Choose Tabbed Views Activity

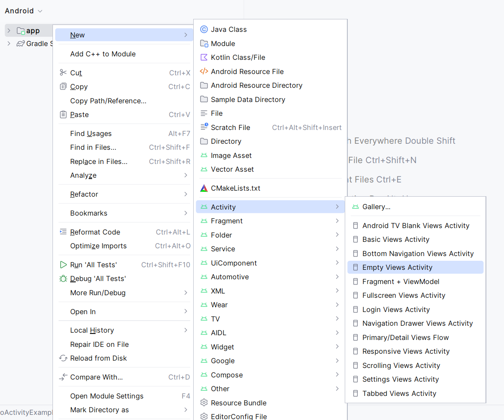pyautogui.click(x=415, y=393)
